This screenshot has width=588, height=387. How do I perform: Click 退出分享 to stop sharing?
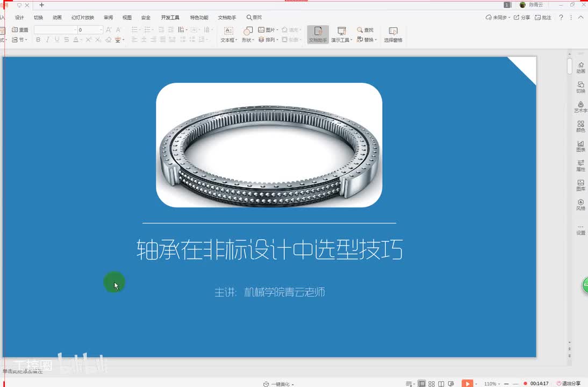click(x=569, y=383)
